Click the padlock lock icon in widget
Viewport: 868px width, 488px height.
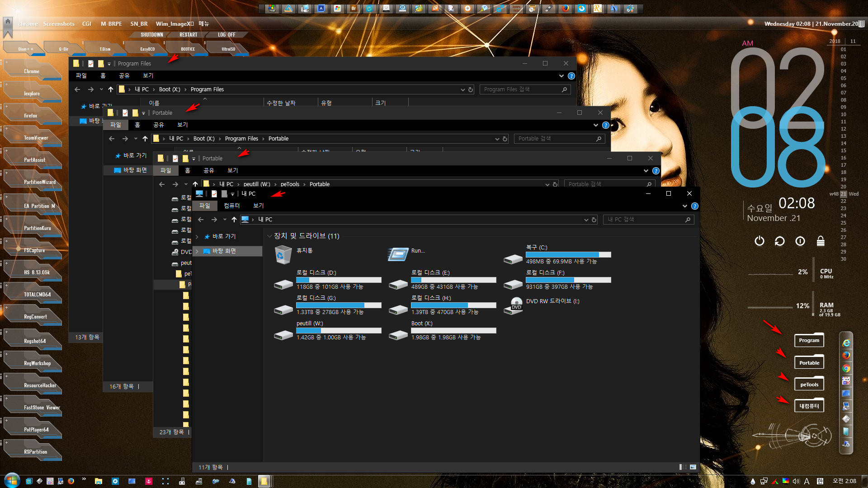(821, 241)
